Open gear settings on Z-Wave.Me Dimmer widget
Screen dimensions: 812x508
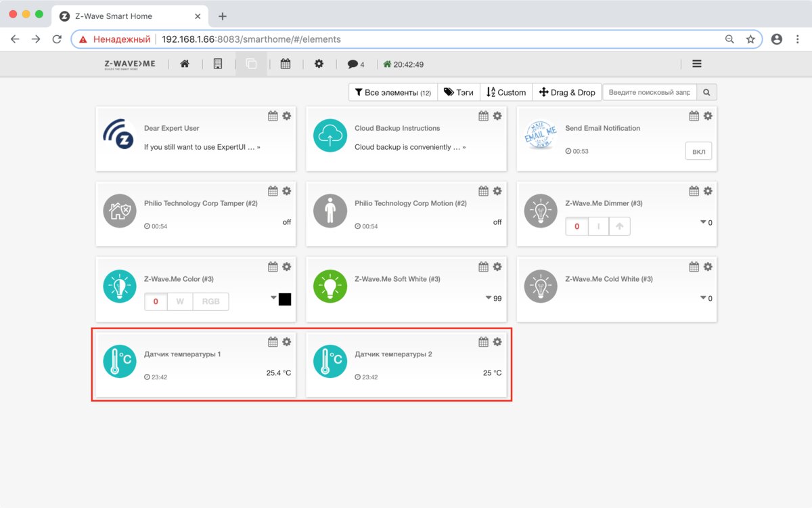(x=708, y=192)
